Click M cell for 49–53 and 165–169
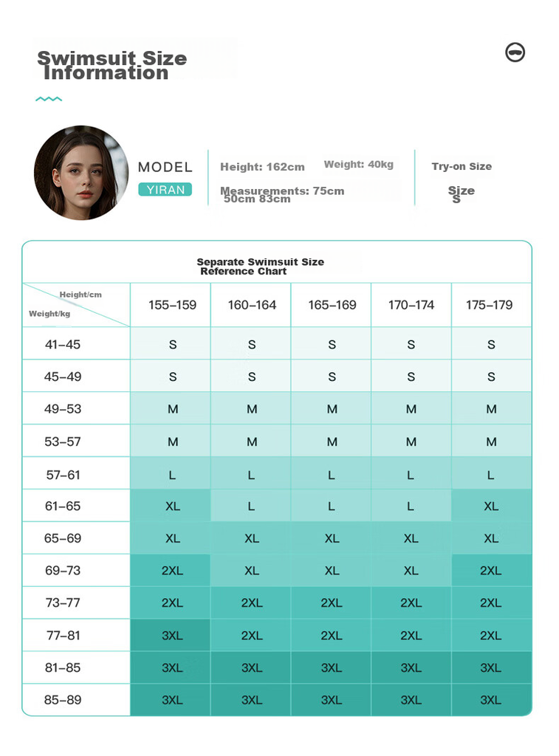The image size is (559, 756). tap(332, 409)
